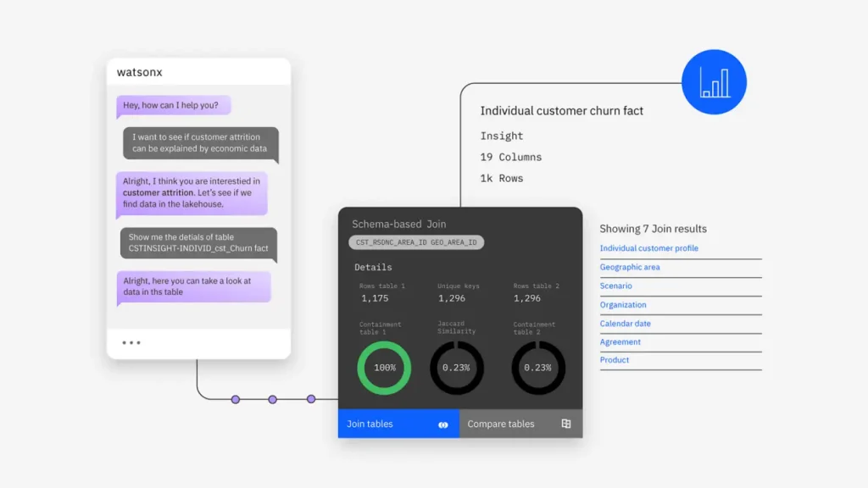Open the Organization join result

[x=623, y=305]
